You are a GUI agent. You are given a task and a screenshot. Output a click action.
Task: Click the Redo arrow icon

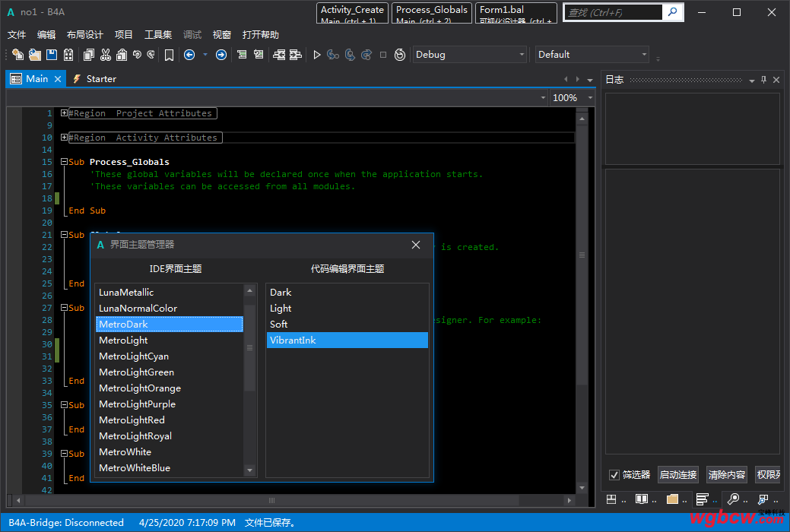[x=151, y=55]
